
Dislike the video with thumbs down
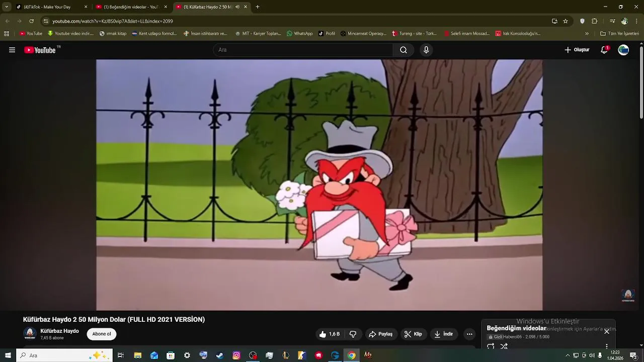[353, 334]
